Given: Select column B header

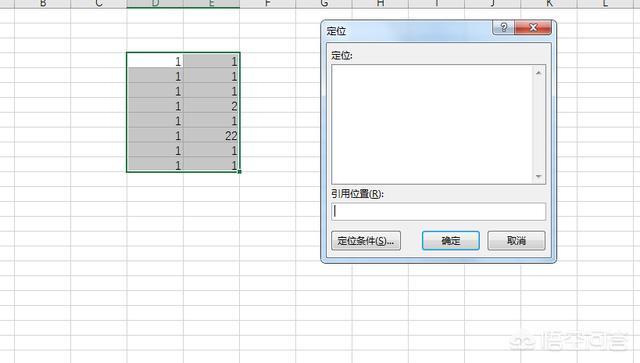Looking at the screenshot, I should [x=42, y=4].
